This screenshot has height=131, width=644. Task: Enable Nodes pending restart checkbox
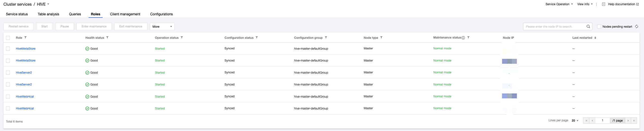tap(599, 26)
